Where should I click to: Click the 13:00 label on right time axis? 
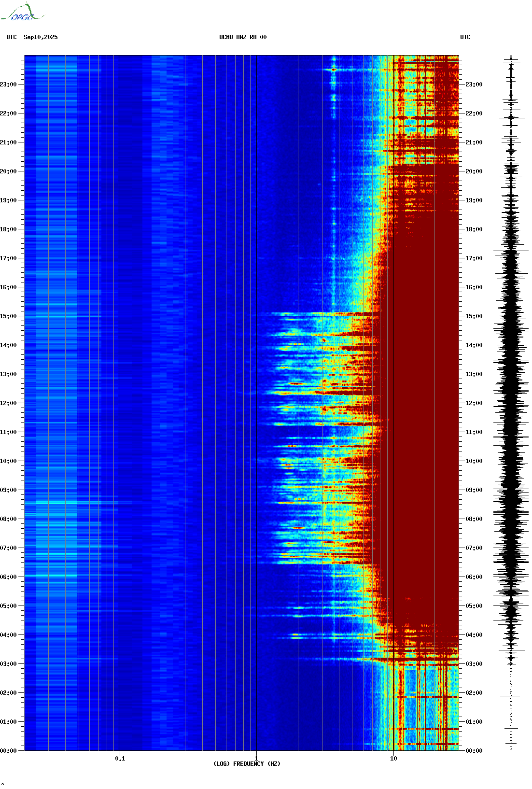(474, 374)
